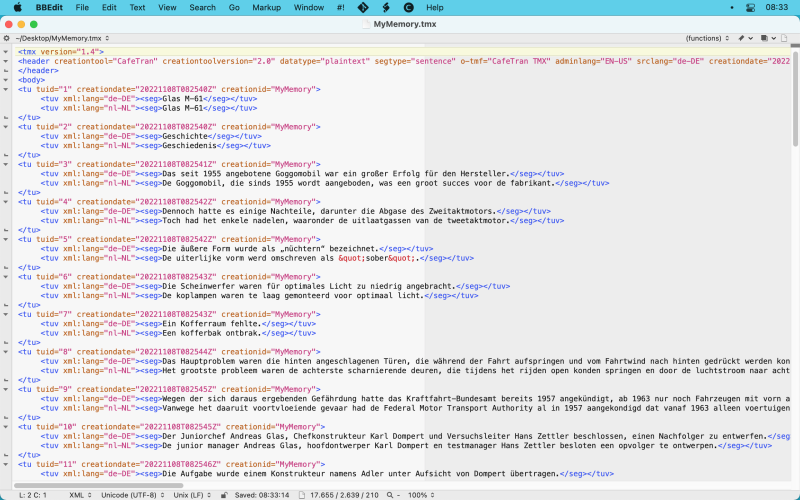The width and height of the screenshot is (800, 500).
Task: Click the L: 2 C: 1 cursor position
Action: tap(33, 495)
